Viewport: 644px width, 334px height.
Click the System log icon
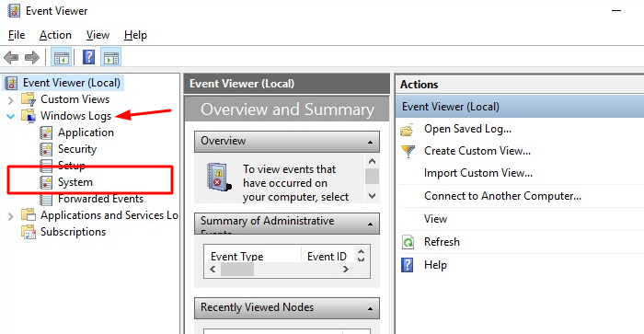pos(46,182)
